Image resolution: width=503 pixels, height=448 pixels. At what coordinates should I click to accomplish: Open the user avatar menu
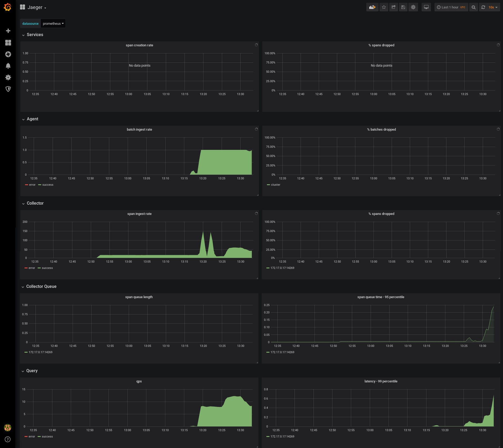(x=8, y=428)
